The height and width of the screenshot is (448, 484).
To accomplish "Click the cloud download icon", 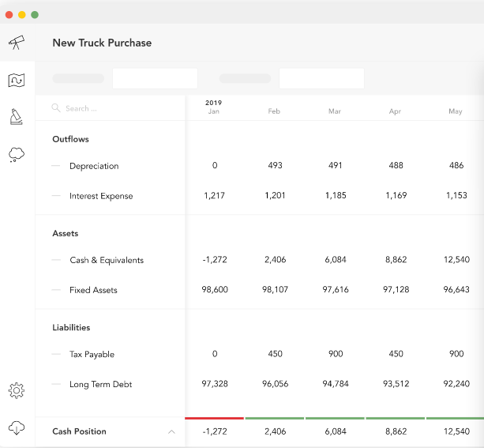I will [17, 427].
